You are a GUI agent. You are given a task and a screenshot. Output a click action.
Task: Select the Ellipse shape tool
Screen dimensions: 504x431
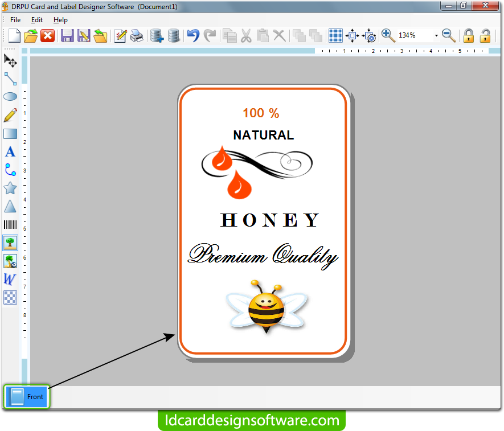click(10, 97)
